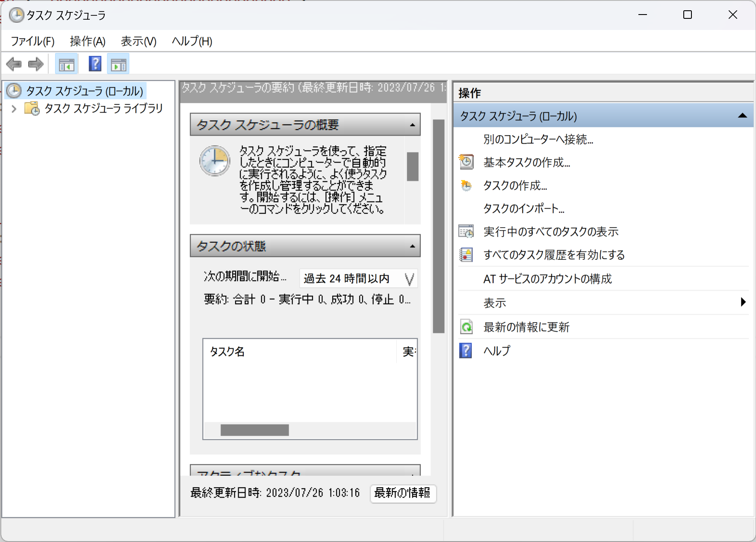This screenshot has width=756, height=542.
Task: Toggle the console tree pane icon
Action: pyautogui.click(x=66, y=63)
